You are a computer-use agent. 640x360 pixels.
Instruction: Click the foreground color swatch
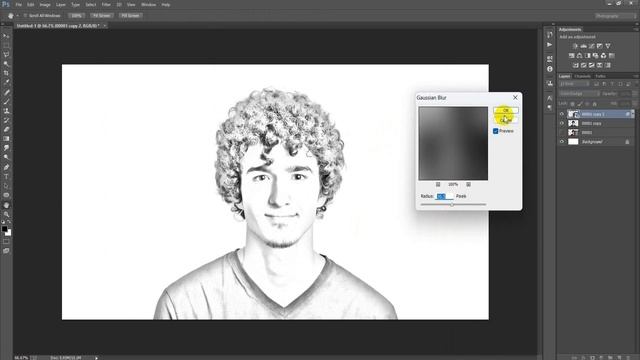[4, 229]
